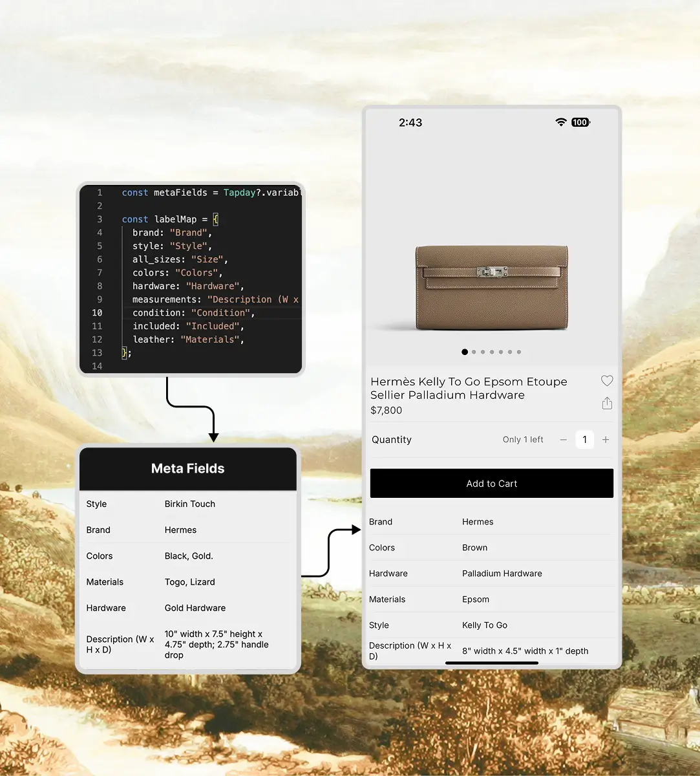Click Birkin Touch in Meta Fields
700x776 pixels.
click(190, 504)
